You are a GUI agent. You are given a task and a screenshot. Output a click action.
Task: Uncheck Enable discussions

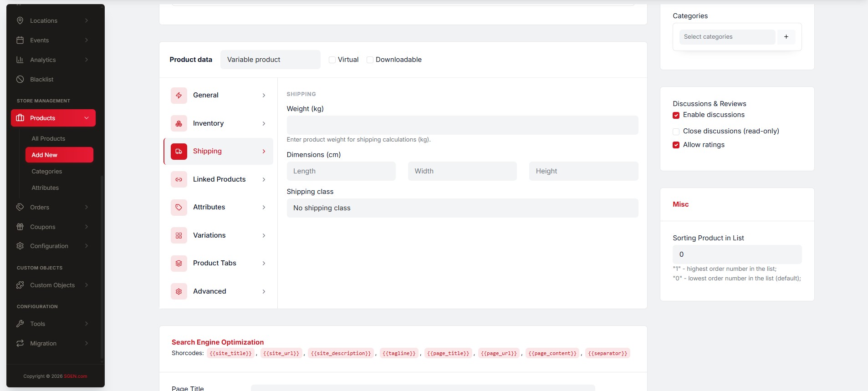tap(676, 115)
